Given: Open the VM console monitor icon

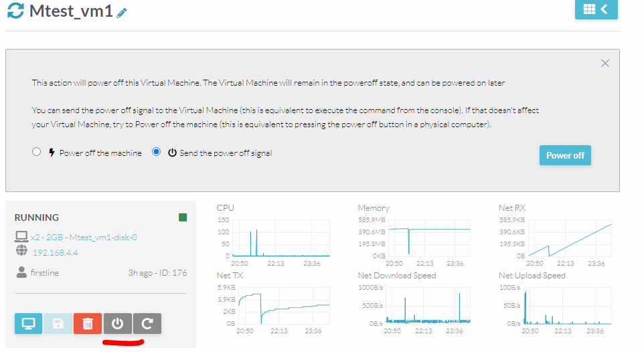Looking at the screenshot, I should click(28, 324).
